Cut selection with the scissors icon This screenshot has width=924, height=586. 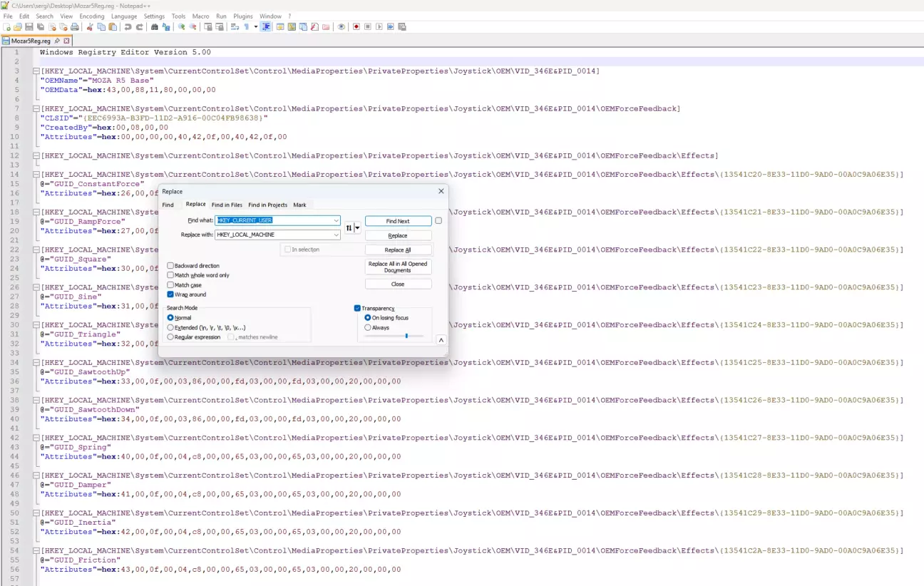pyautogui.click(x=90, y=27)
